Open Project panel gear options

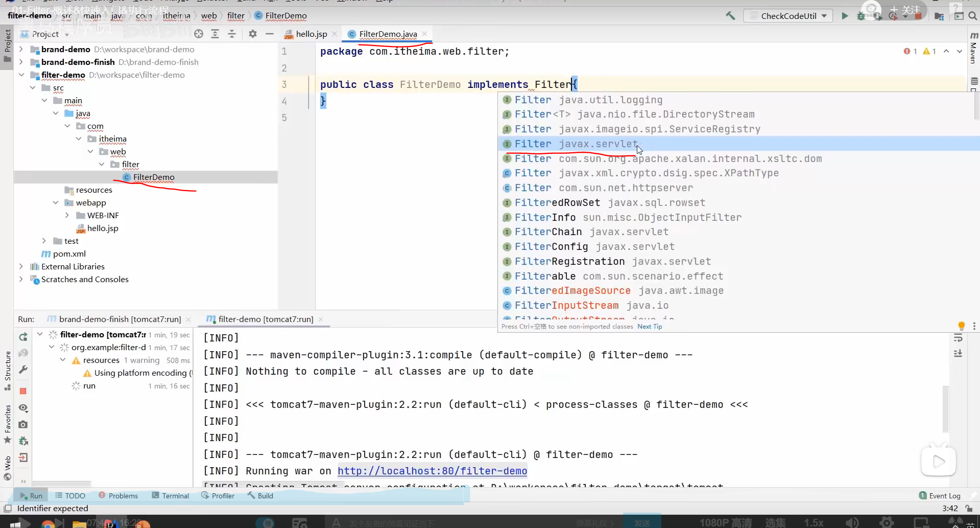[x=253, y=34]
